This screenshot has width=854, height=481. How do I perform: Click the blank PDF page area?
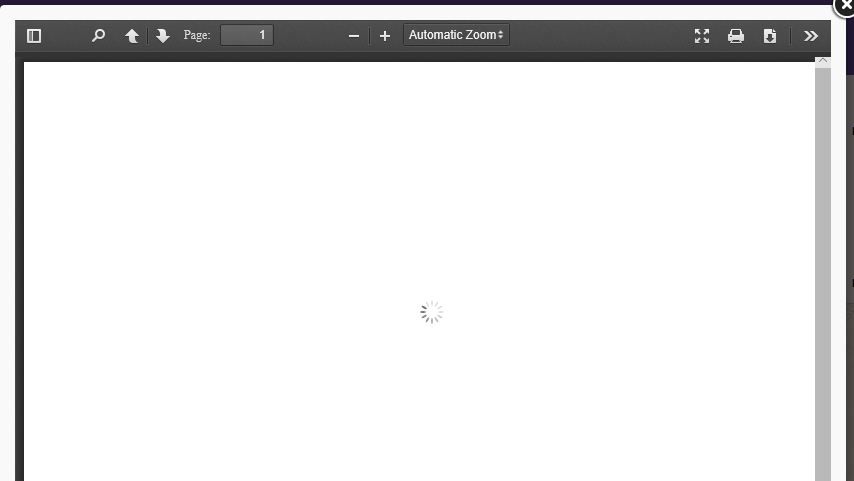pos(250,200)
